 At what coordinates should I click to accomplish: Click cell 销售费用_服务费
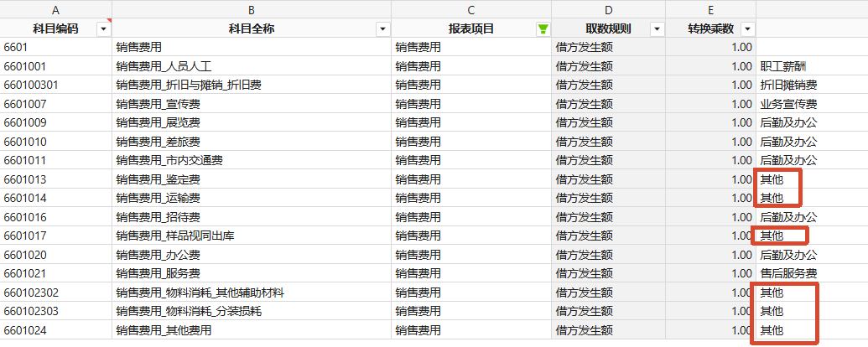click(252, 273)
